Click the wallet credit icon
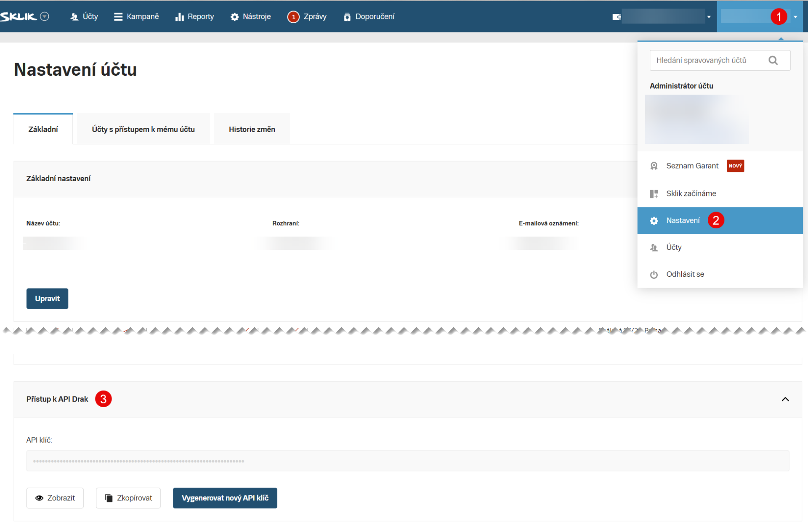 (x=617, y=17)
